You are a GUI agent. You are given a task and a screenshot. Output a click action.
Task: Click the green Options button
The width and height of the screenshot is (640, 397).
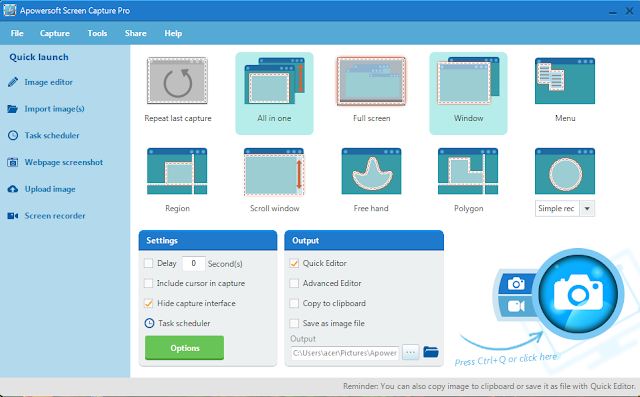184,348
